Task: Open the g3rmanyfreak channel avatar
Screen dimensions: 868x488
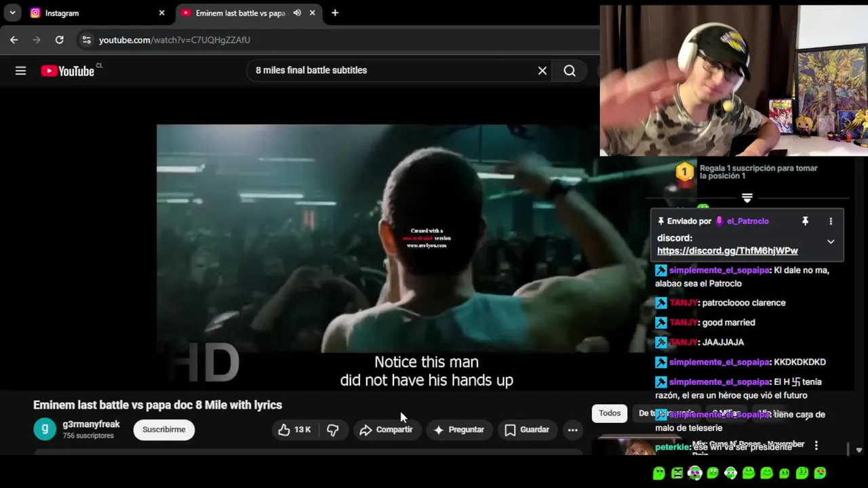Action: [45, 429]
